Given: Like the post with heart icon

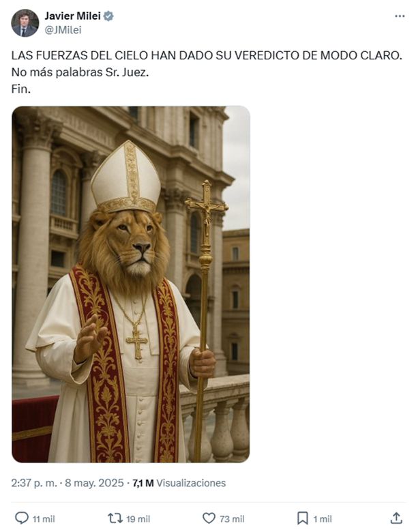Looking at the screenshot, I should coord(209,518).
